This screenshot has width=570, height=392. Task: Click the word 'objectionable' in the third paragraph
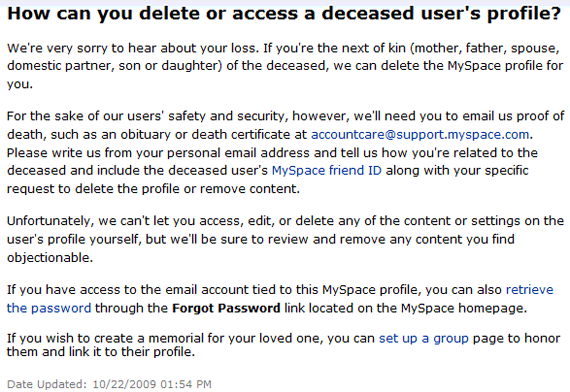click(50, 257)
